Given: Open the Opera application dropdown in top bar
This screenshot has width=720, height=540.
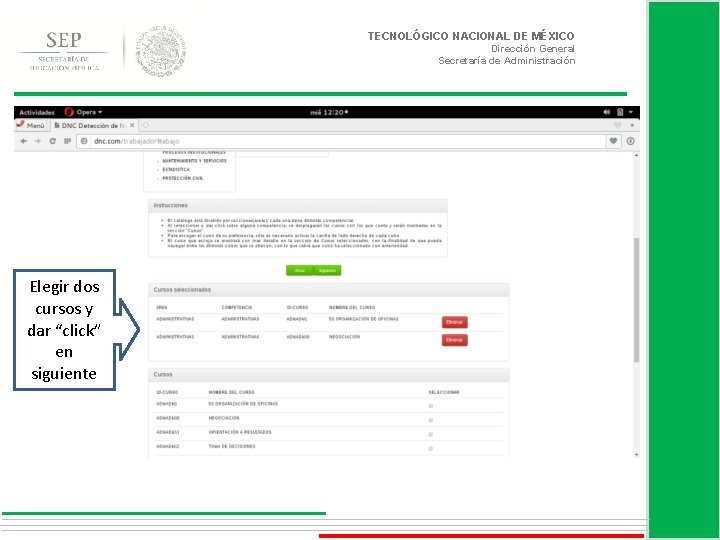Looking at the screenshot, I should (x=89, y=112).
